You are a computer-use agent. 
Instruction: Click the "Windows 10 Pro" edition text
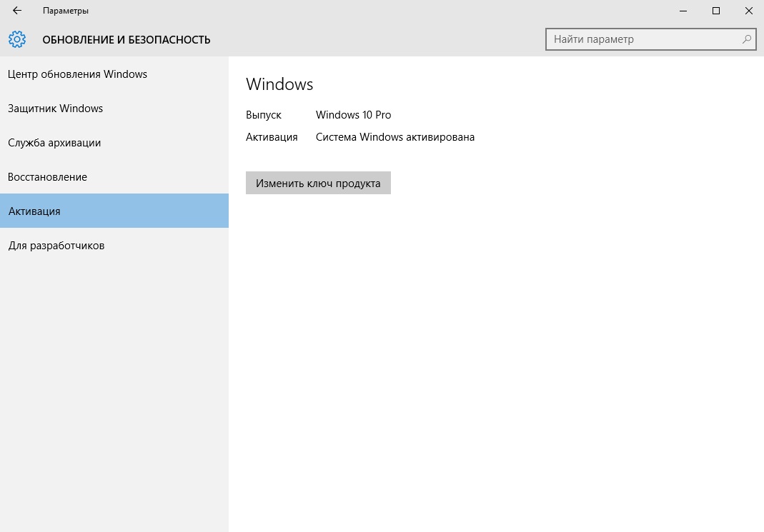353,115
